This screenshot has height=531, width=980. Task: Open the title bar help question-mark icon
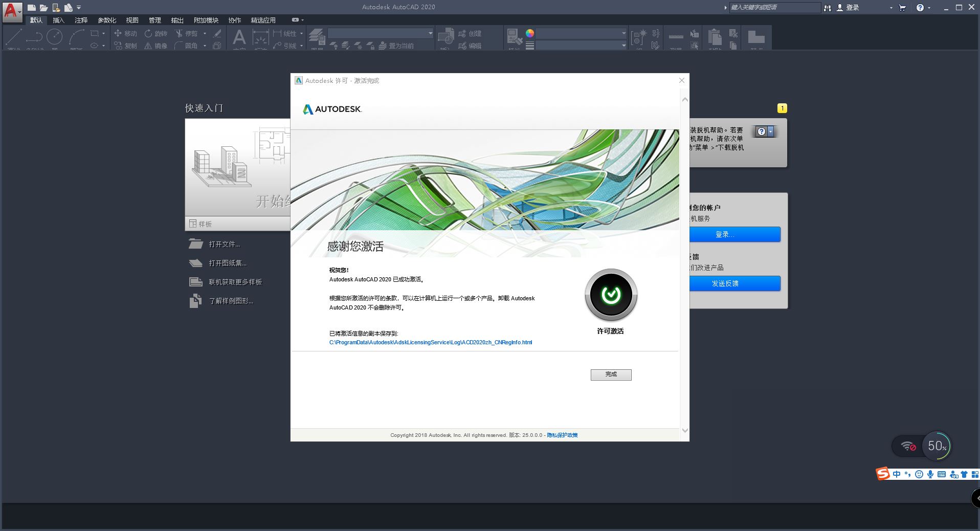click(920, 8)
